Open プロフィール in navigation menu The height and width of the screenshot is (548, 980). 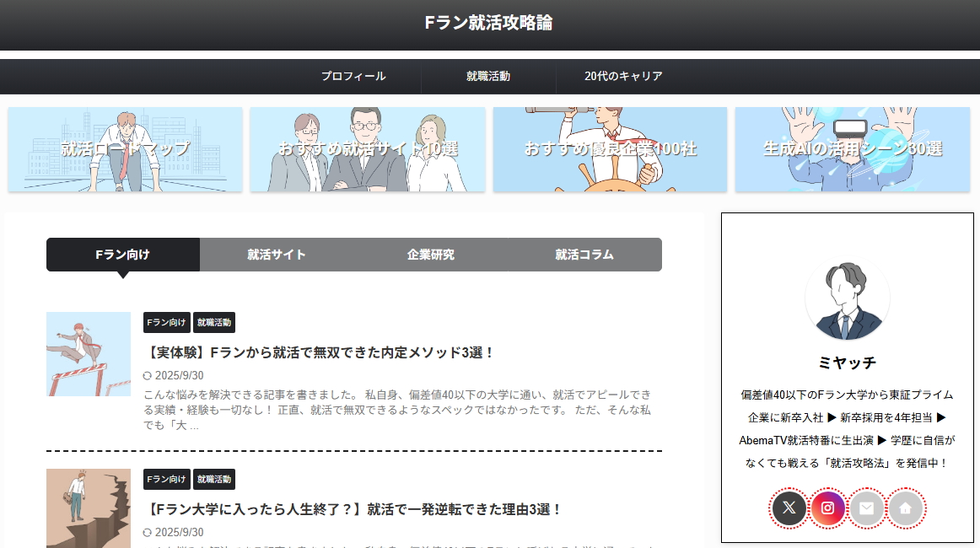pyautogui.click(x=353, y=77)
